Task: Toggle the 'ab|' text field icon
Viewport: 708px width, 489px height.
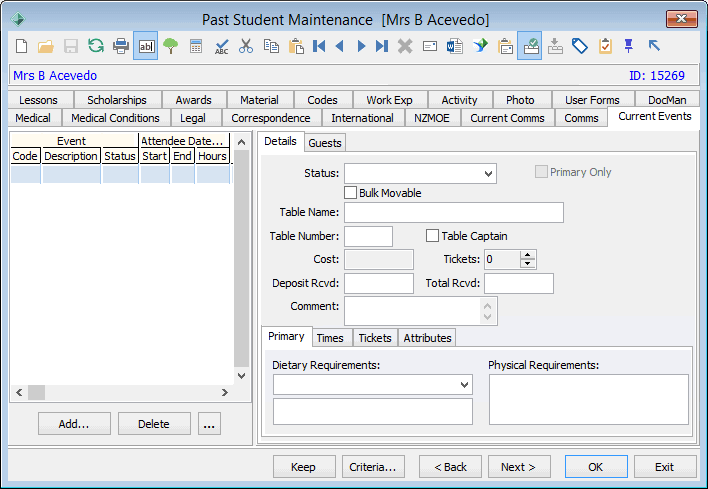Action: pos(146,46)
